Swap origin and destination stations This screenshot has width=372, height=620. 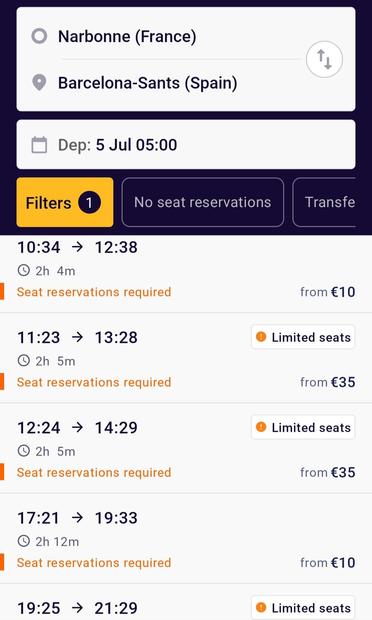click(324, 60)
